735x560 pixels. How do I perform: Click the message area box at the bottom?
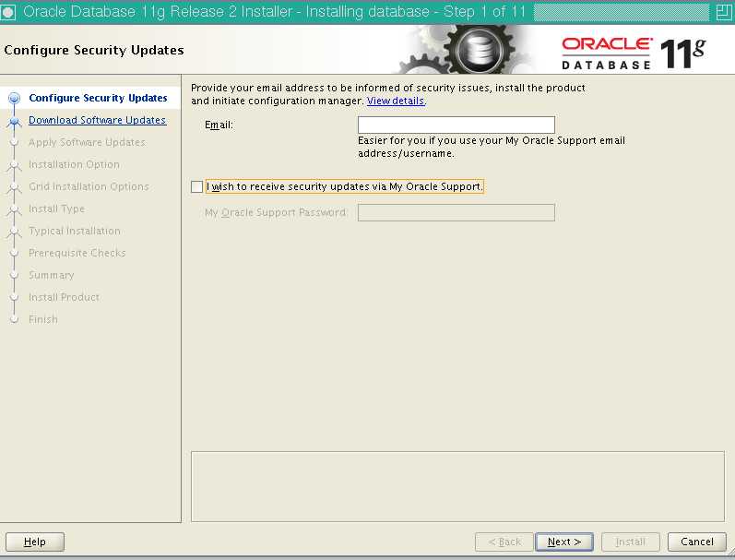[457, 486]
